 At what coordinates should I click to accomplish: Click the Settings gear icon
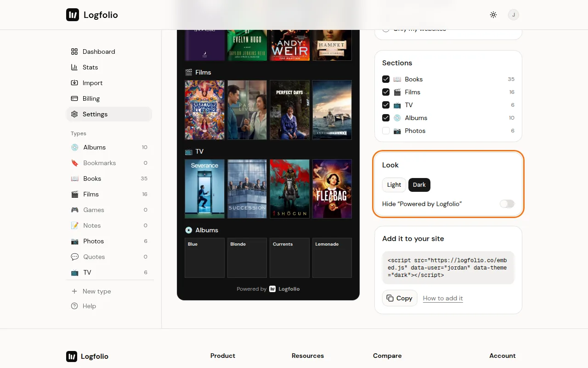[74, 114]
